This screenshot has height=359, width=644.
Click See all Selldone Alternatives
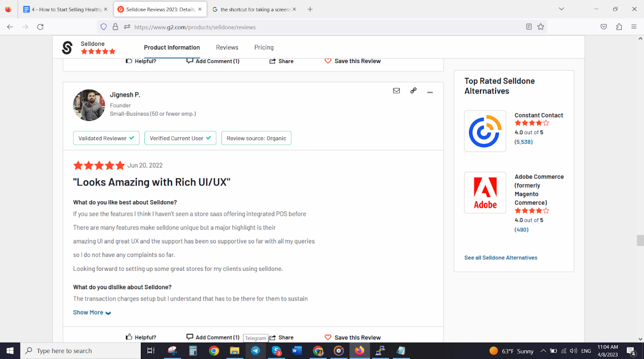pyautogui.click(x=500, y=258)
